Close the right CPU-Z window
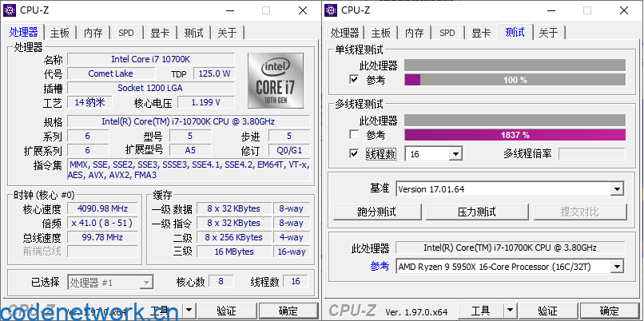This screenshot has height=321, width=644. (624, 10)
